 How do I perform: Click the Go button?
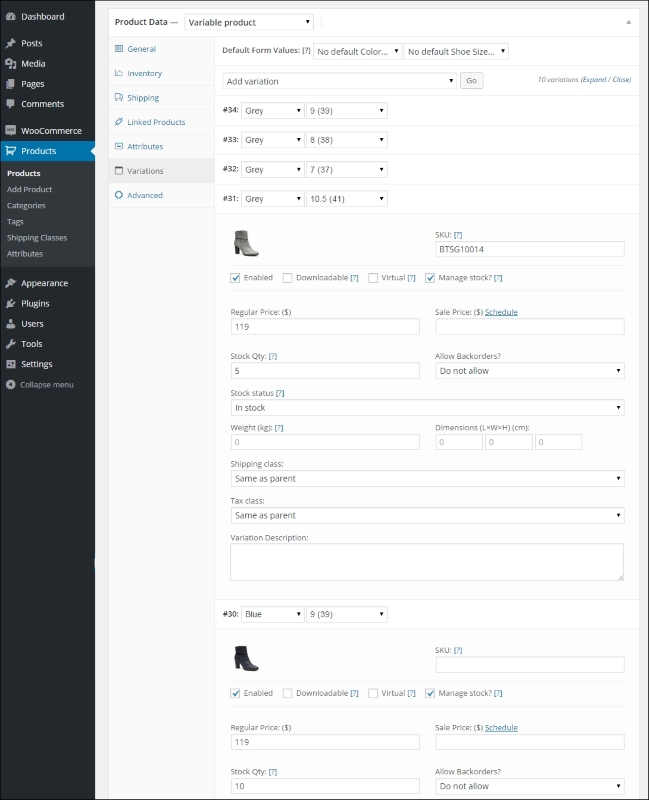click(x=471, y=80)
